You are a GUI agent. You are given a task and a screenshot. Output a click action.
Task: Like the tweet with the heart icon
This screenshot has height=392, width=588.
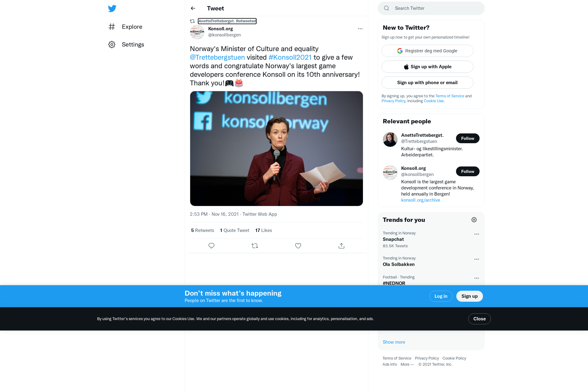pos(298,246)
